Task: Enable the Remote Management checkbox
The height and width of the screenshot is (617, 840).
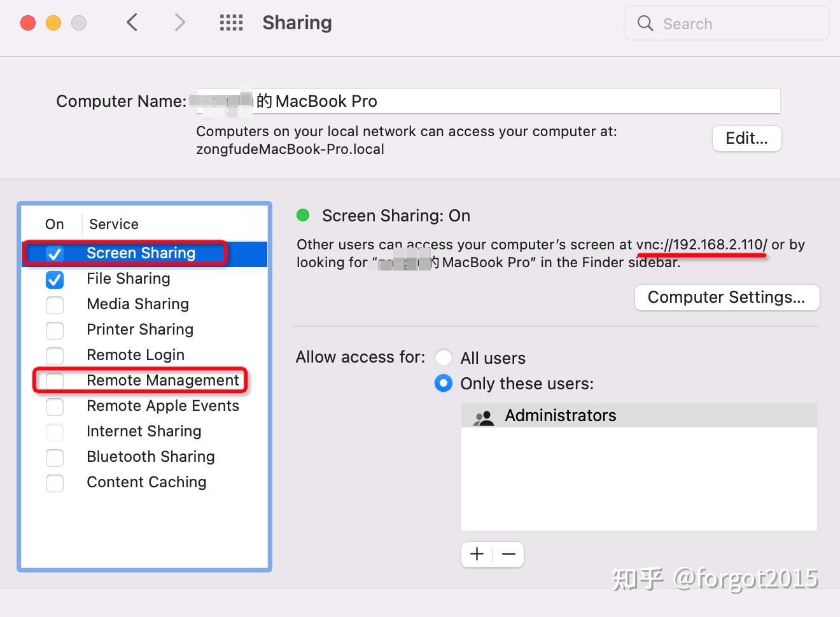Action: coord(55,381)
